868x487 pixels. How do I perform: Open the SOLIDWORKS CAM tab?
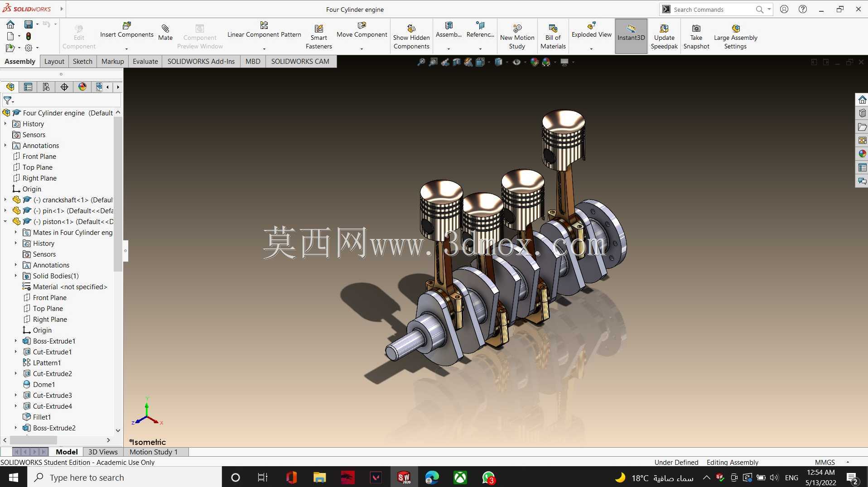click(x=300, y=62)
